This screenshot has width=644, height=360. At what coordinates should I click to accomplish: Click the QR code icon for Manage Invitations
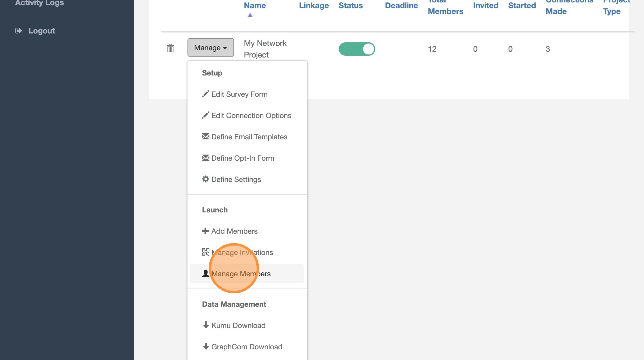pos(206,252)
